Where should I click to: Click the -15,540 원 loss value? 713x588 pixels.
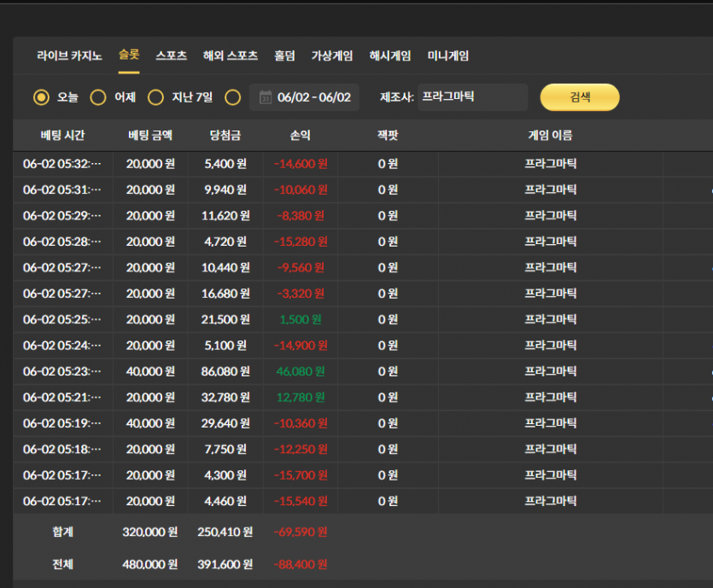coord(301,501)
